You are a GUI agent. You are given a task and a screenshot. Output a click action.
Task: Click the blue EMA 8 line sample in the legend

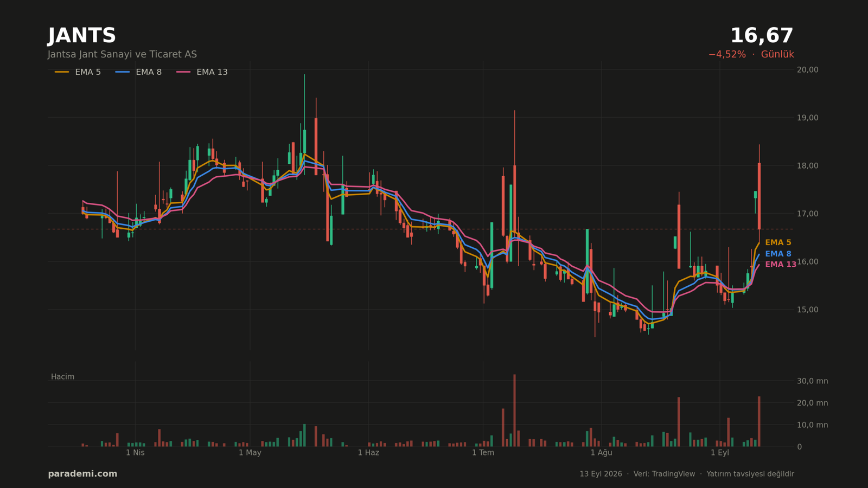coord(123,72)
